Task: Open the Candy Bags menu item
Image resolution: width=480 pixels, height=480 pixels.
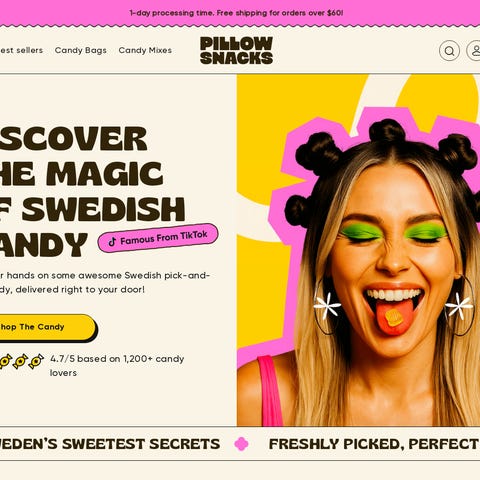Action: click(81, 50)
